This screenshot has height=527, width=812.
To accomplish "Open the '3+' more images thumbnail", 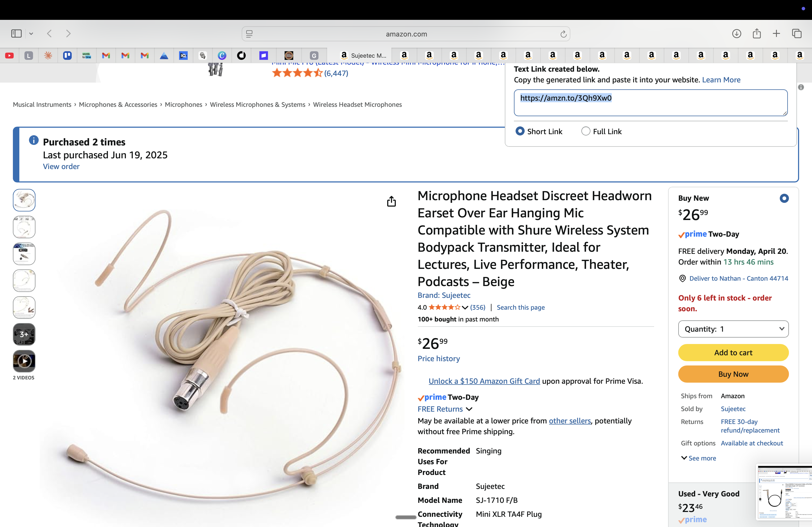I will (x=24, y=334).
